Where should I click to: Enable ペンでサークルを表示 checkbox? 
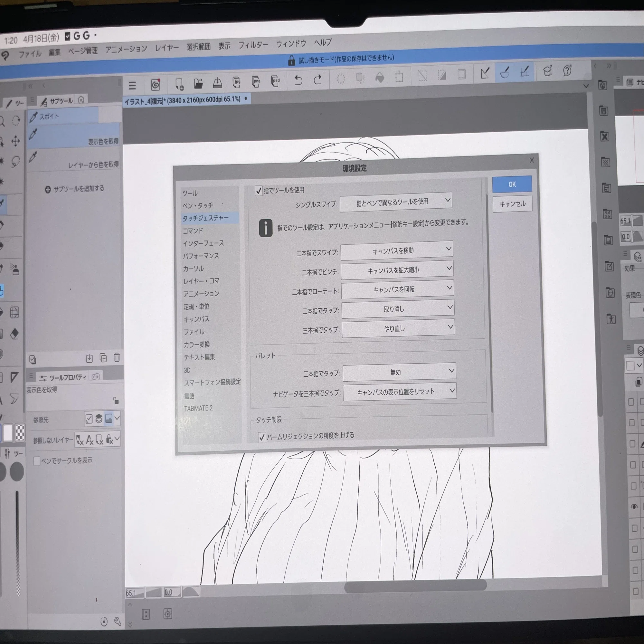[37, 461]
